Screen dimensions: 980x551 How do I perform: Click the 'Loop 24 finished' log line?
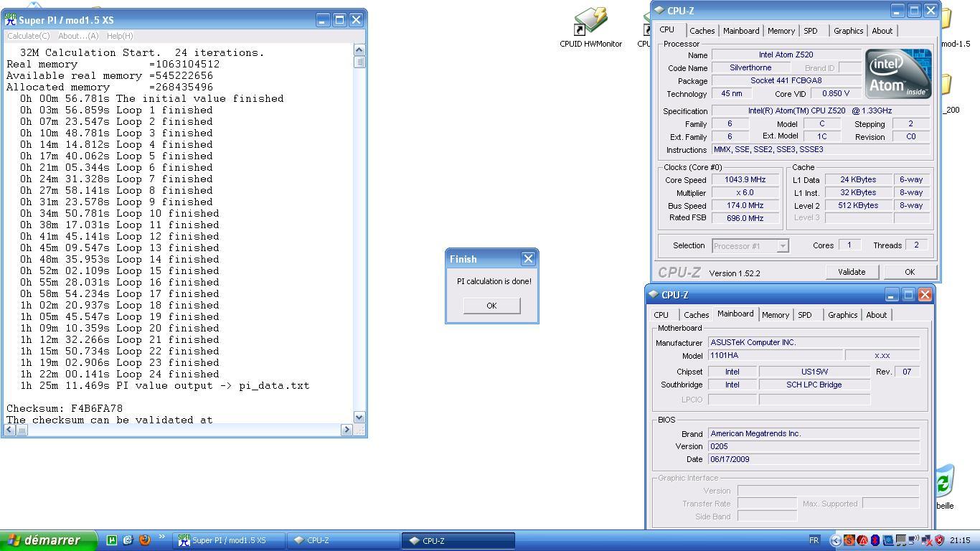pos(119,374)
